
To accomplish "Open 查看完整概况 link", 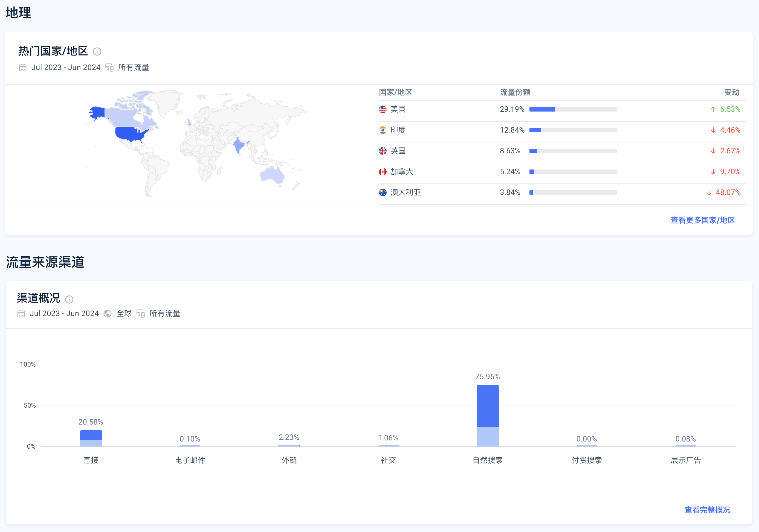I will click(x=707, y=510).
